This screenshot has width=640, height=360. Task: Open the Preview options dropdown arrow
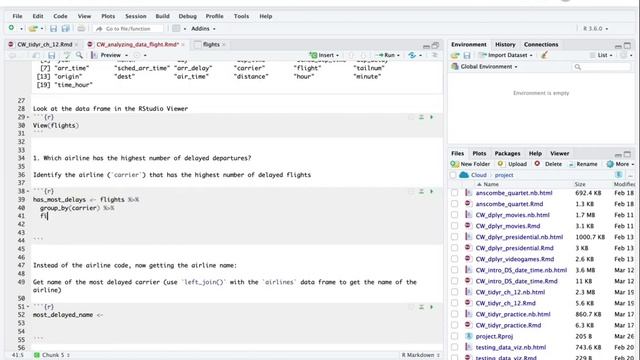point(126,55)
